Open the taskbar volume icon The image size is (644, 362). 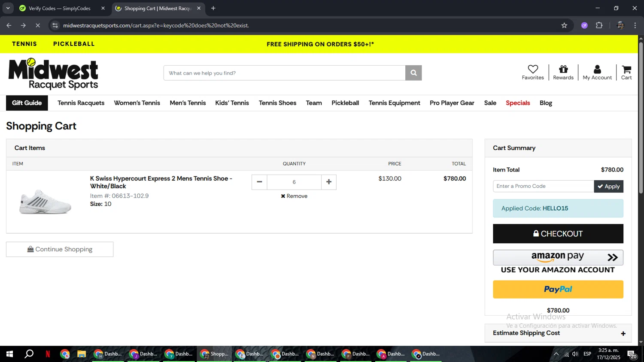point(575,354)
